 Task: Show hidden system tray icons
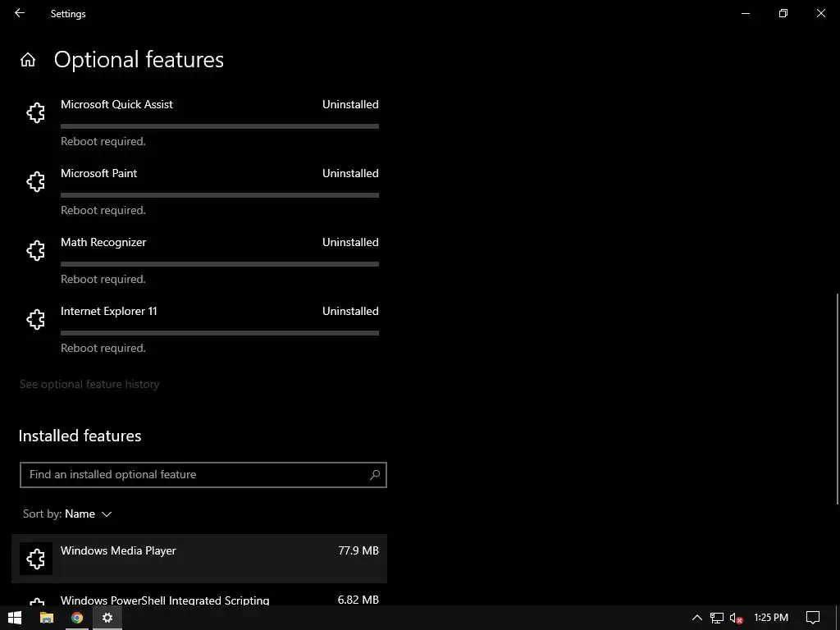coord(697,618)
